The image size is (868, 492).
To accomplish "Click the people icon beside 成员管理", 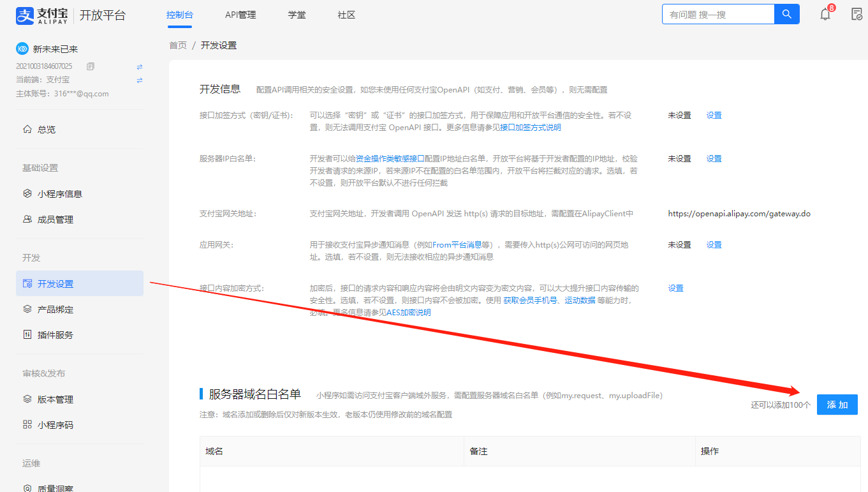I will [27, 219].
